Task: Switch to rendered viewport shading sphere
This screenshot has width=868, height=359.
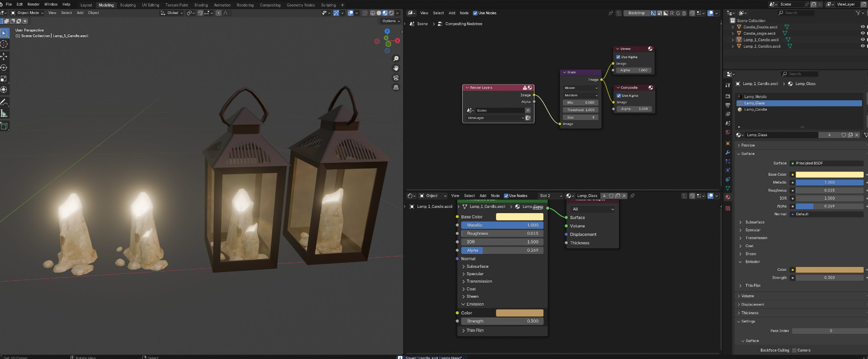Action: (x=391, y=13)
